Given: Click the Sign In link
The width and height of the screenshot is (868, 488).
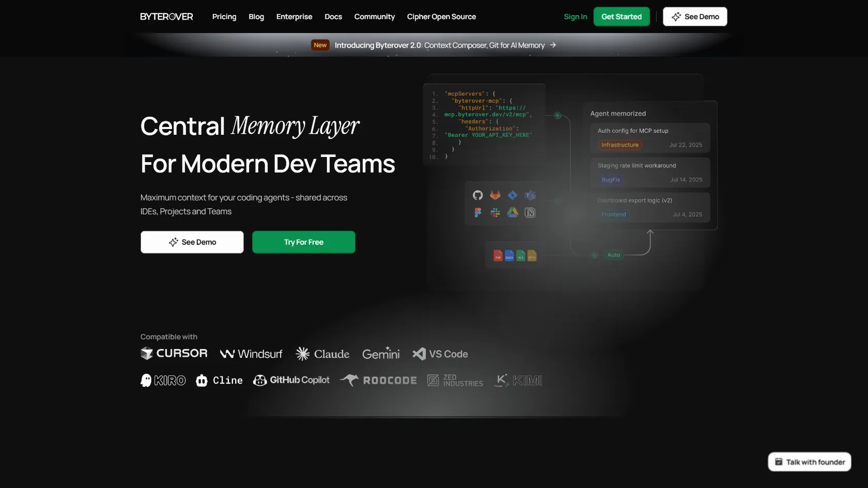Looking at the screenshot, I should tap(575, 17).
